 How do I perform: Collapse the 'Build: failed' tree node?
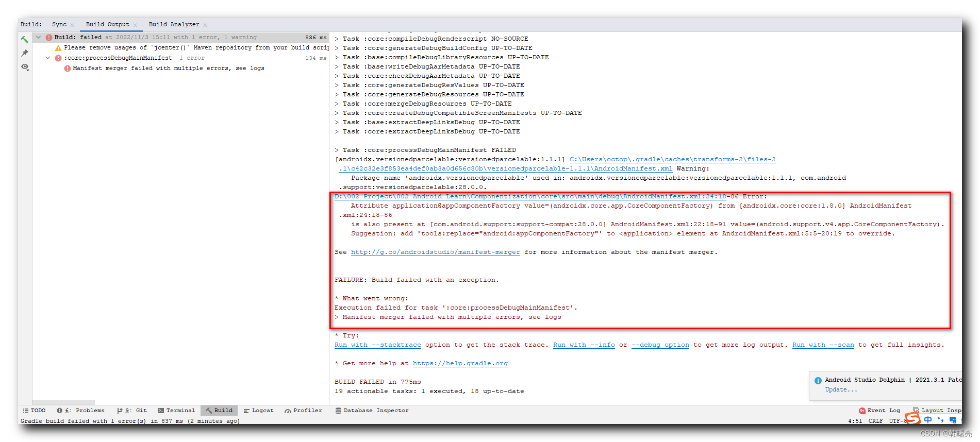(x=38, y=37)
